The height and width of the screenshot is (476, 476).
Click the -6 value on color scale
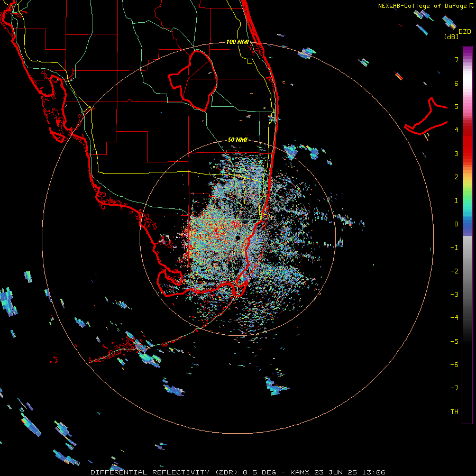[x=454, y=365]
